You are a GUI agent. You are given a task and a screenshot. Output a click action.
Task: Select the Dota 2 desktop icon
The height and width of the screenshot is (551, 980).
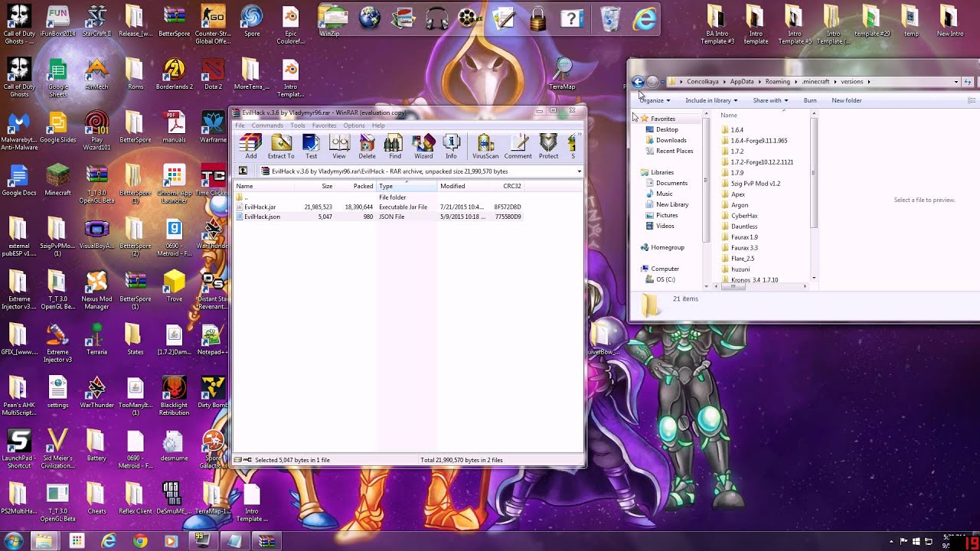pos(213,76)
